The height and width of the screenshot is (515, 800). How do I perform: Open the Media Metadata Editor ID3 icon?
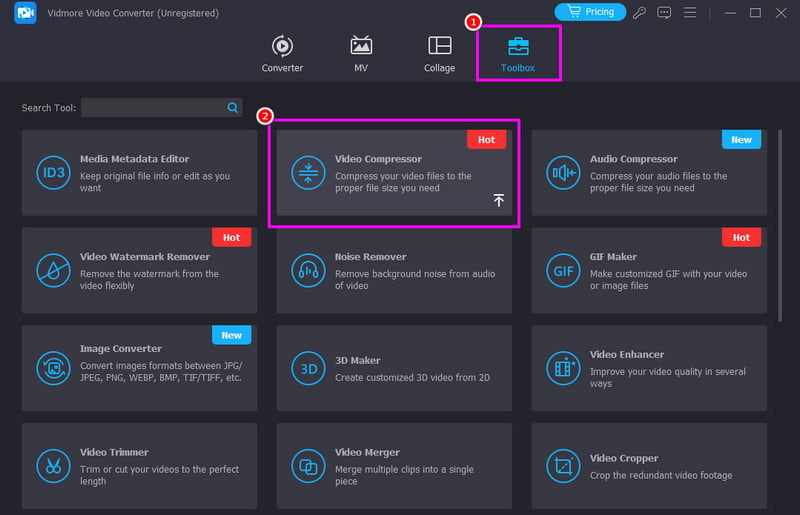point(53,172)
